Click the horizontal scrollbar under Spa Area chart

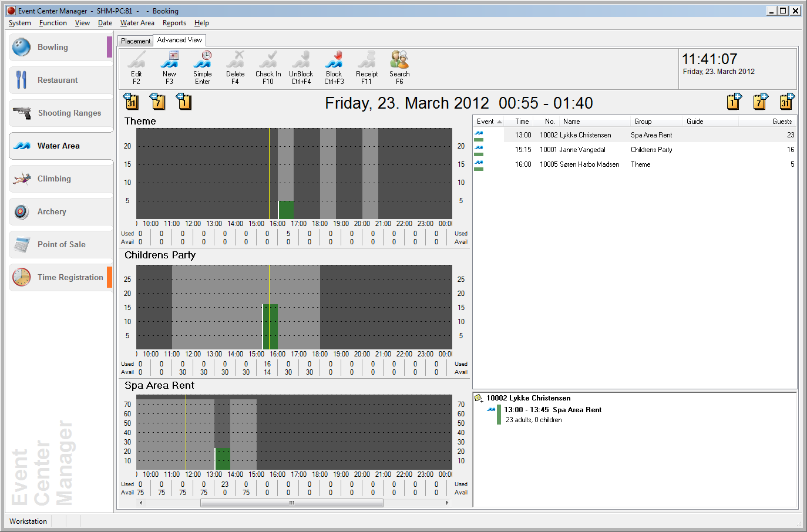[291, 503]
